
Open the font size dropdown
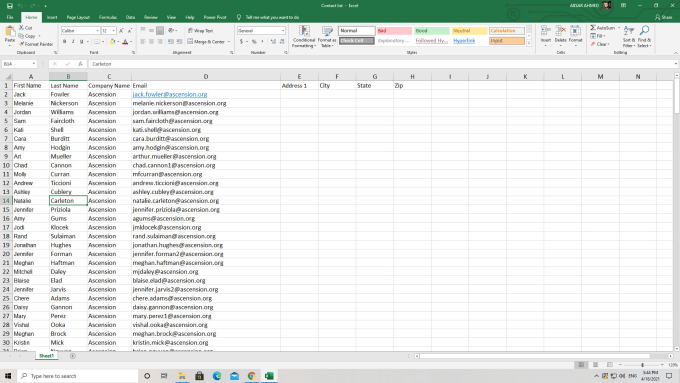pyautogui.click(x=114, y=31)
